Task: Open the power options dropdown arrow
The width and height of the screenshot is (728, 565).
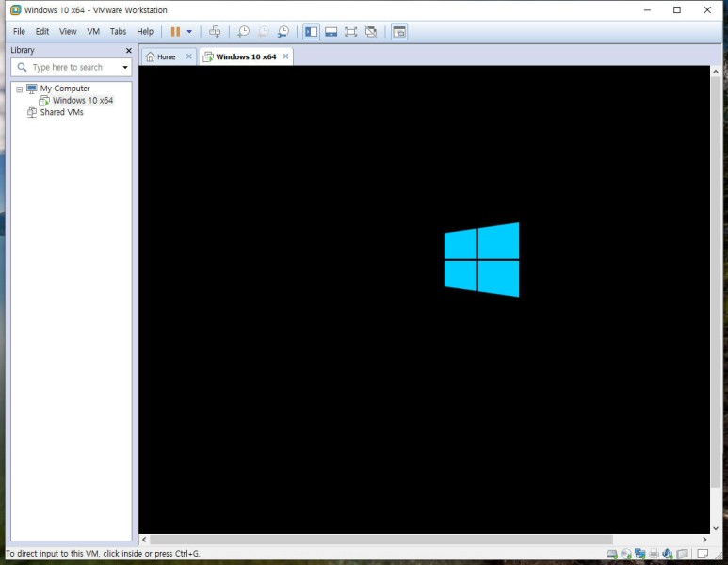Action: point(189,32)
